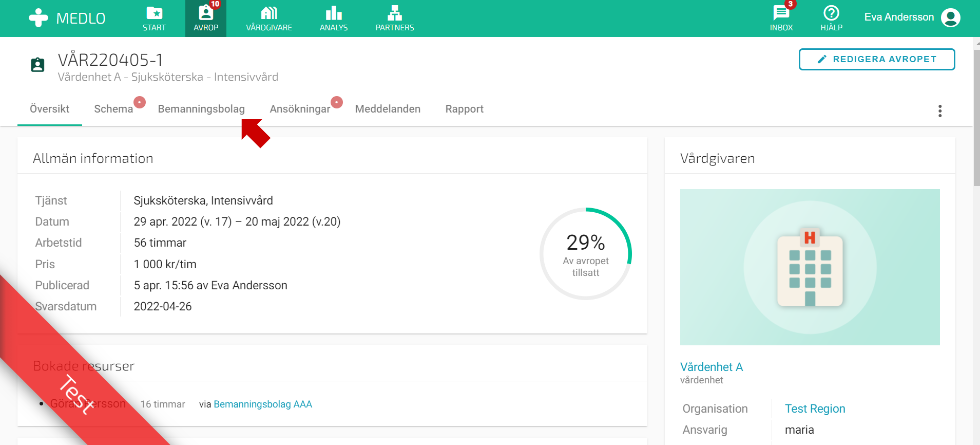
Task: Open the INBOX messages icon
Action: click(781, 13)
